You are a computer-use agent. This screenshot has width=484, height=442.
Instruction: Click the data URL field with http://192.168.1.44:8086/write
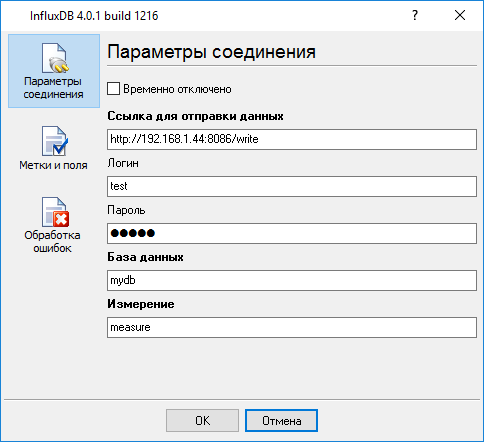coord(292,139)
